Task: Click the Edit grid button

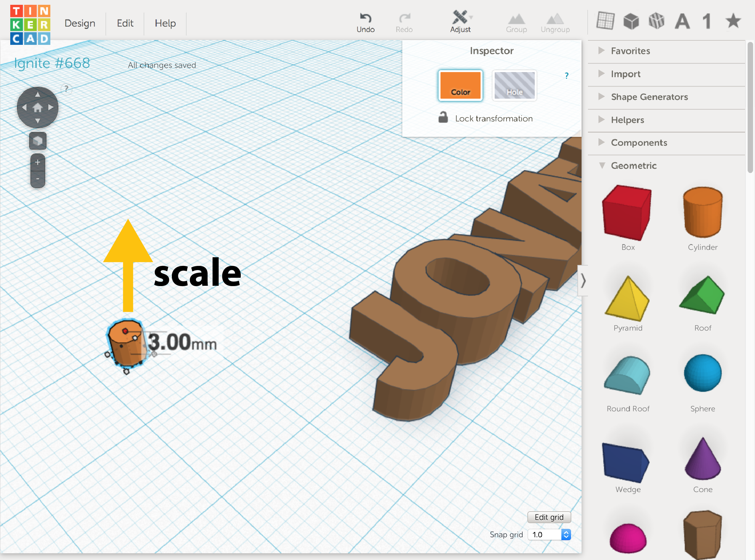Action: click(x=549, y=517)
